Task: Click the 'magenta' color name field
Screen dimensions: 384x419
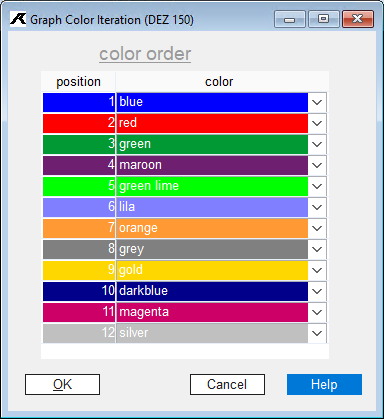Action: coord(212,312)
